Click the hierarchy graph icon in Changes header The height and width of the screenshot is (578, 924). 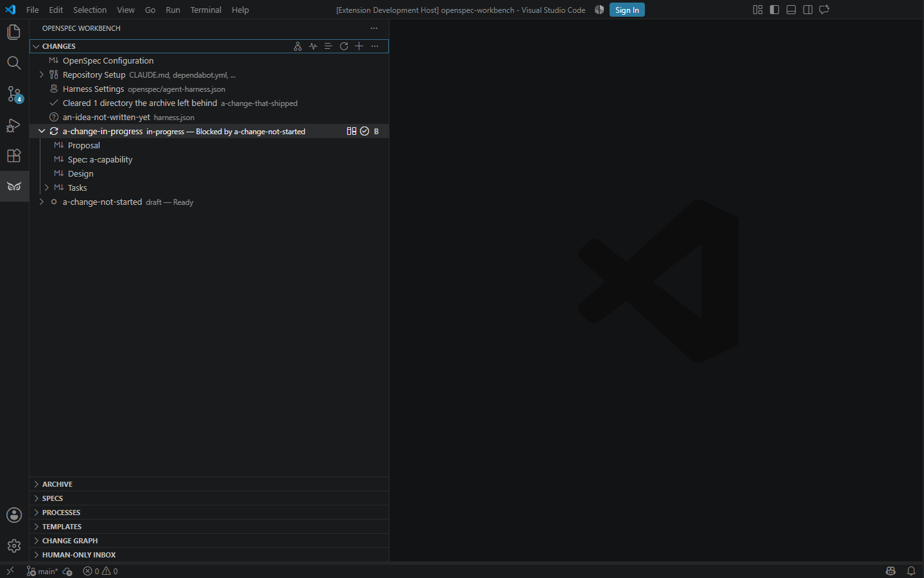click(298, 46)
